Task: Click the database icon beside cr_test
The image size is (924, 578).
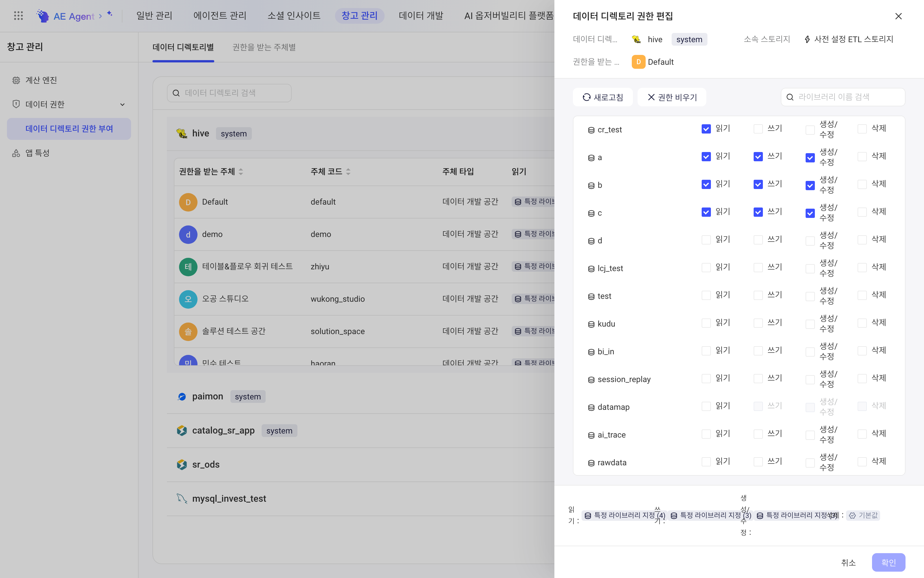Action: 591,130
